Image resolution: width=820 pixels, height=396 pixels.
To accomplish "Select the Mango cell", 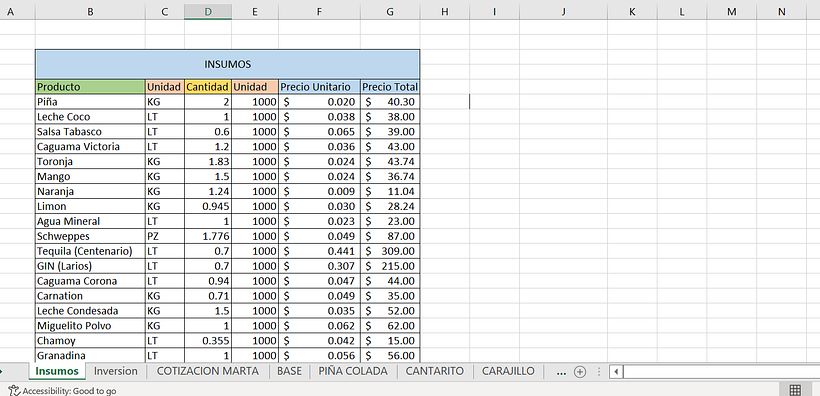I will [x=90, y=176].
